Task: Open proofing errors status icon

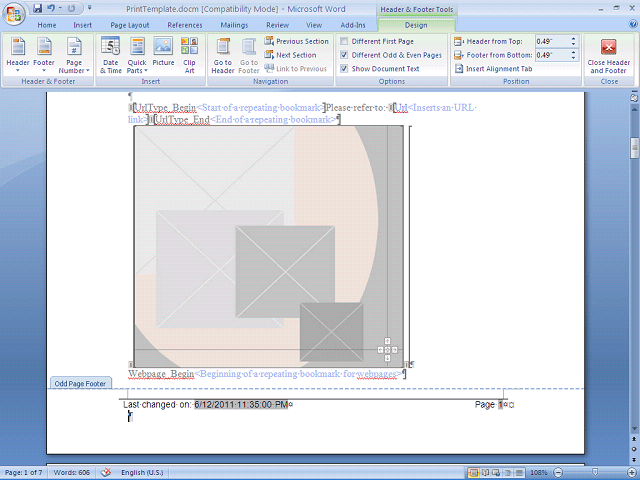Action: pos(106,473)
